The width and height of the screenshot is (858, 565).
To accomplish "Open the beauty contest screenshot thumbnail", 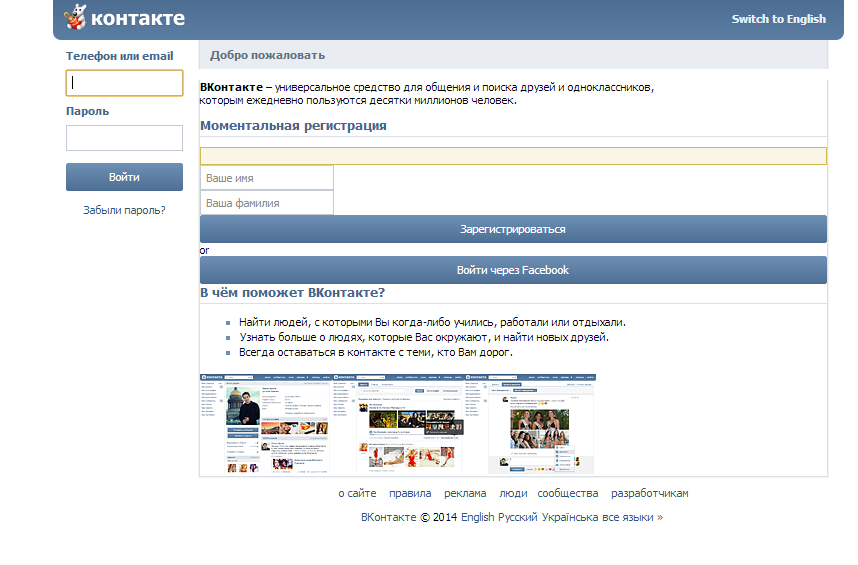I will click(530, 424).
